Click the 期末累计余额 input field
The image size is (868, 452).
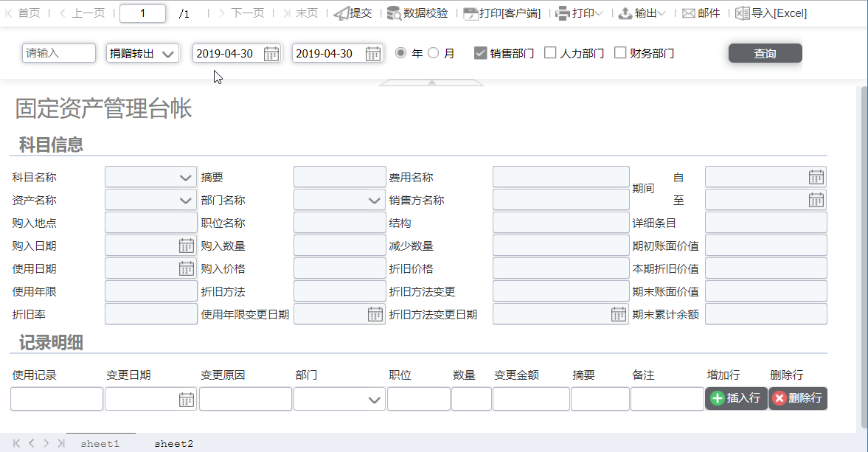tap(766, 313)
